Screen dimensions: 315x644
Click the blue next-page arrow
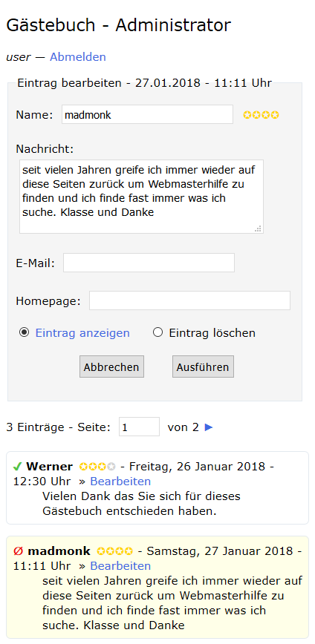[209, 427]
